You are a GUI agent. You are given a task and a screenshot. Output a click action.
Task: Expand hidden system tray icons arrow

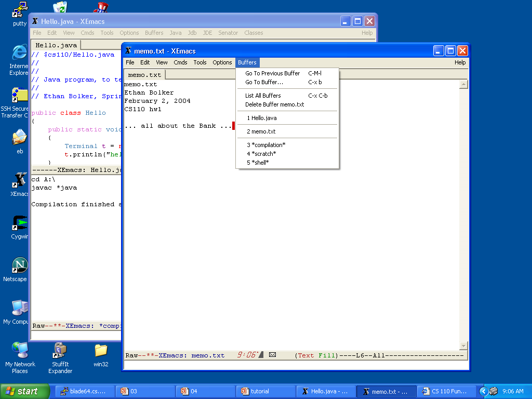tap(484, 391)
